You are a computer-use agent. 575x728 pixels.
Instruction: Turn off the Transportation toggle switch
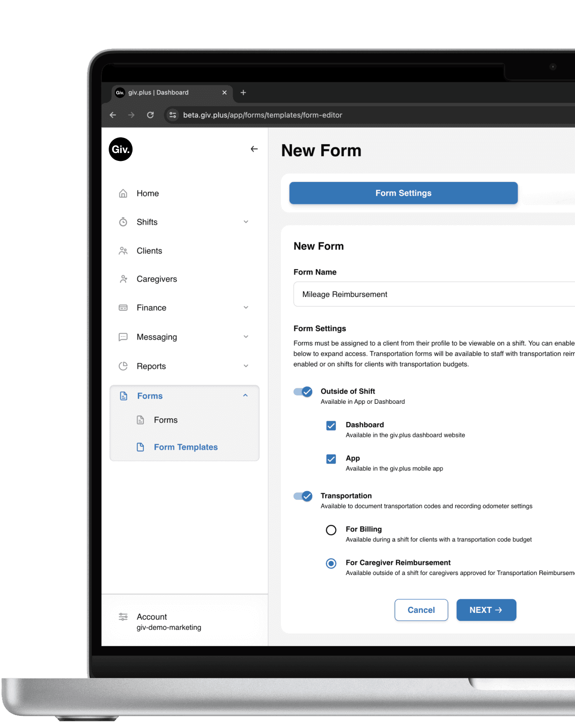coord(303,496)
